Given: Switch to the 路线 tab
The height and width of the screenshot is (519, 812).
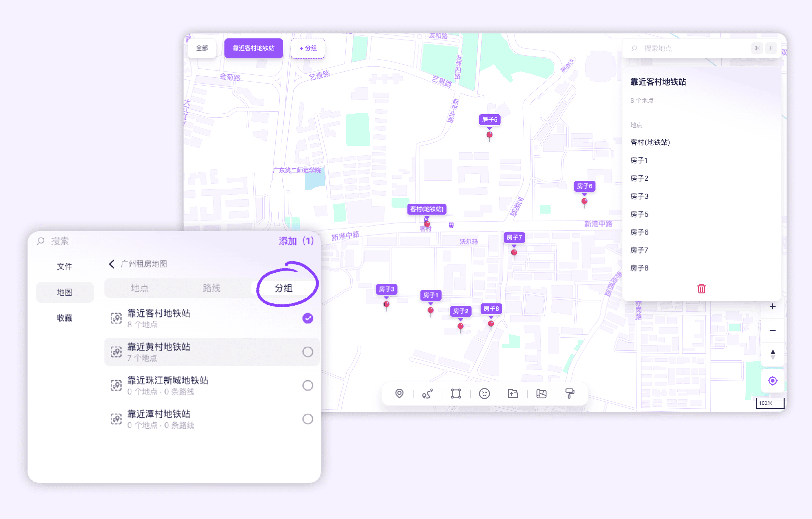Looking at the screenshot, I should click(211, 288).
